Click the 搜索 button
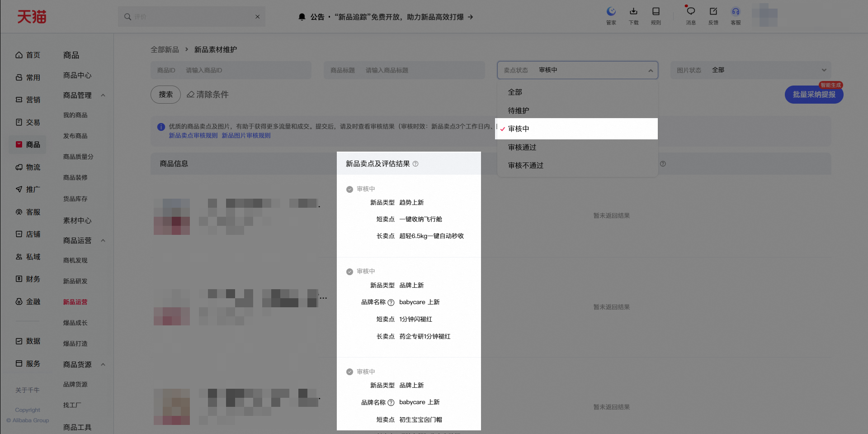Image resolution: width=868 pixels, height=434 pixels. point(165,95)
